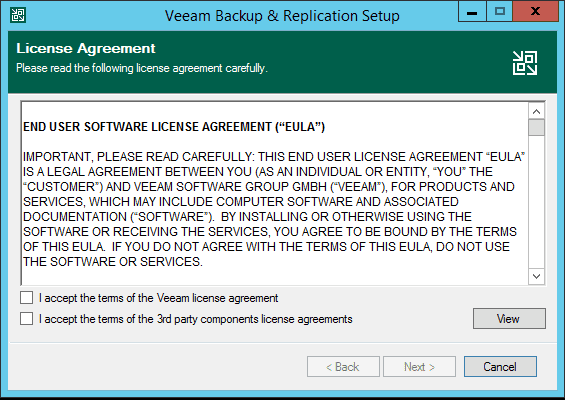Click the 3rd party components license agreements label

coord(196,319)
